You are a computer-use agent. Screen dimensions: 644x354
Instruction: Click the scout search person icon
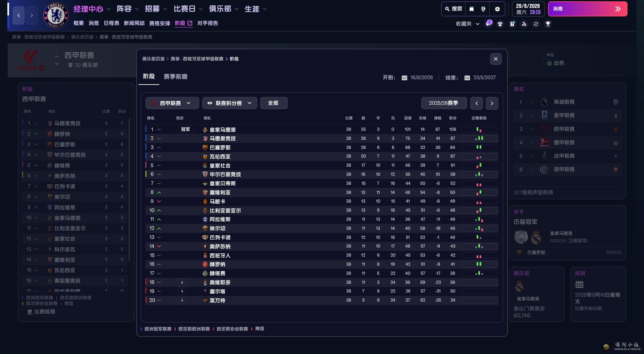click(524, 24)
